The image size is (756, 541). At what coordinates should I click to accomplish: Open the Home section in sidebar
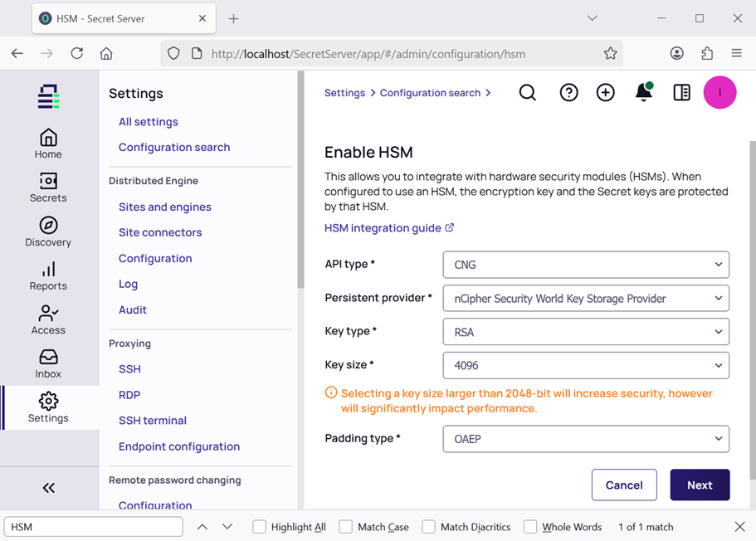tap(48, 144)
